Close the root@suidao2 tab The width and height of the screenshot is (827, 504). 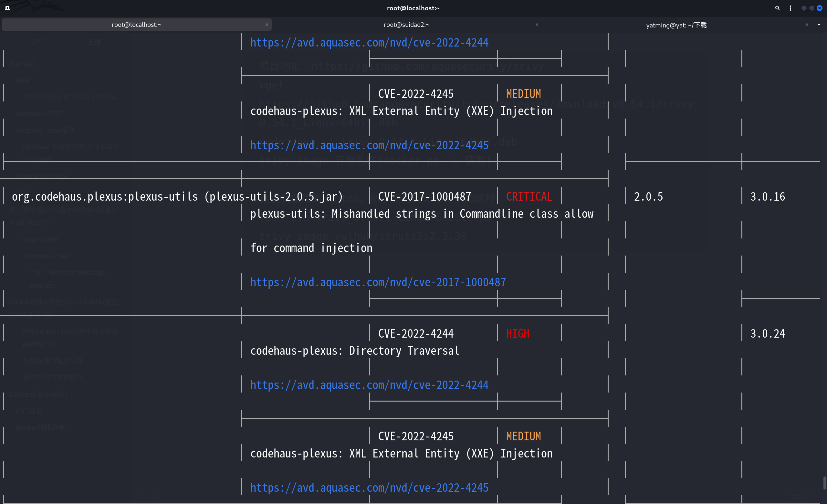pos(537,25)
